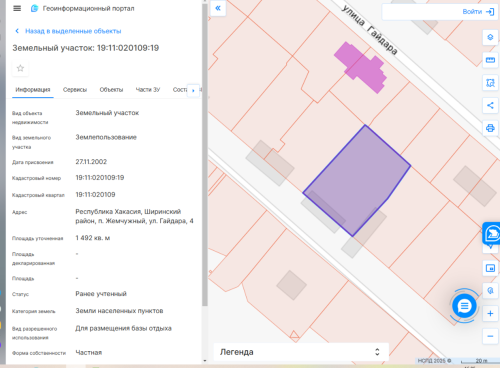Click the Кадастровый квартал value 19:11:020109
Viewport: 500px width, 368px height.
pos(95,195)
